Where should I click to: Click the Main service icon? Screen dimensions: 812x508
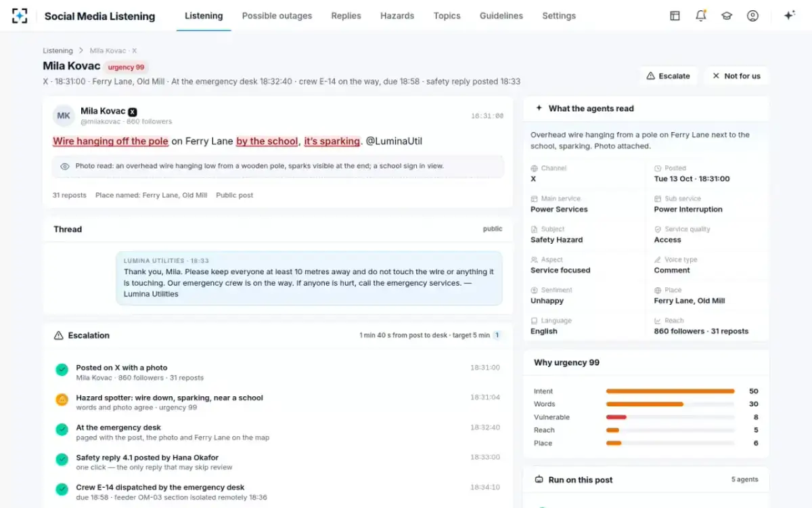(534, 198)
